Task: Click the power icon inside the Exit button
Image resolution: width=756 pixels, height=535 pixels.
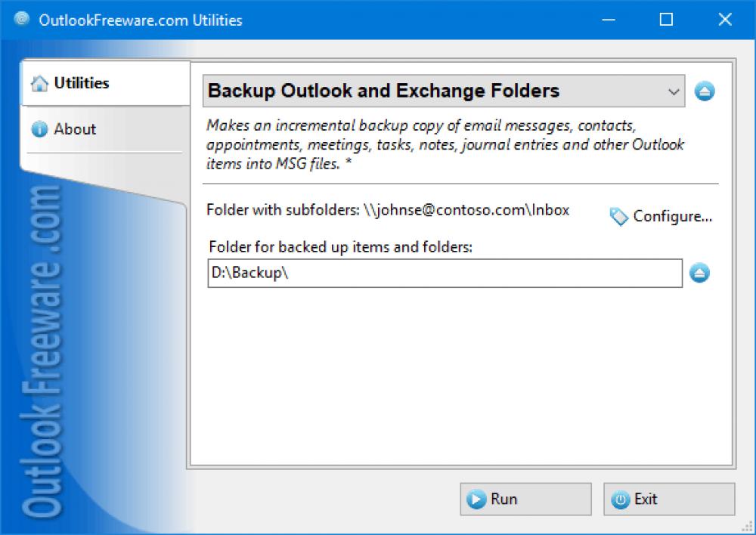Action: click(621, 499)
